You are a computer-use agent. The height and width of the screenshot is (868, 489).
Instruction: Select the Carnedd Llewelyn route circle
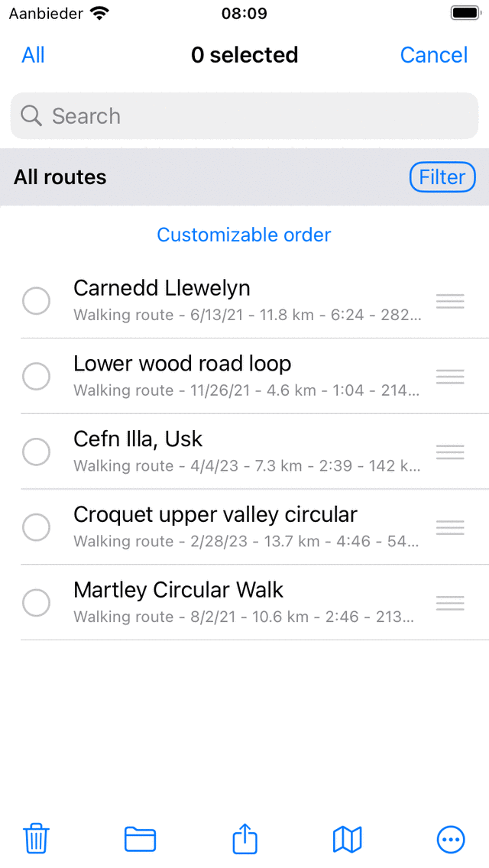coord(36,301)
